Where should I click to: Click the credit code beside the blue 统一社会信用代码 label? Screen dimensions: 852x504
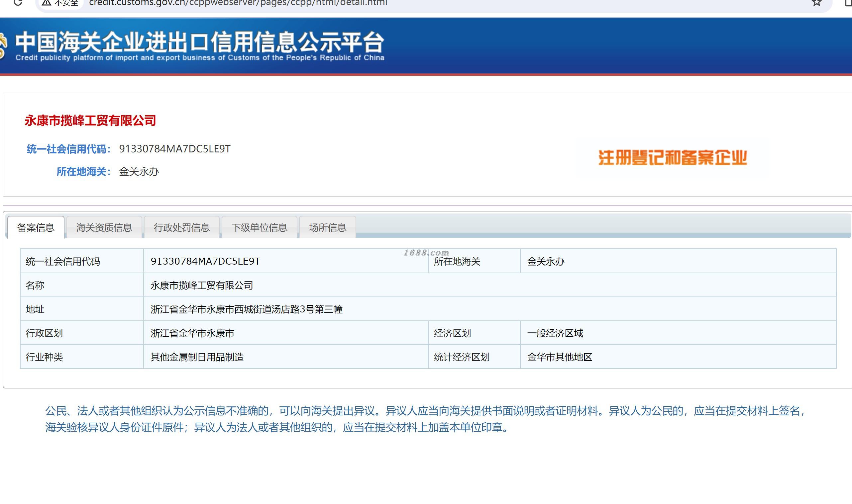[175, 149]
